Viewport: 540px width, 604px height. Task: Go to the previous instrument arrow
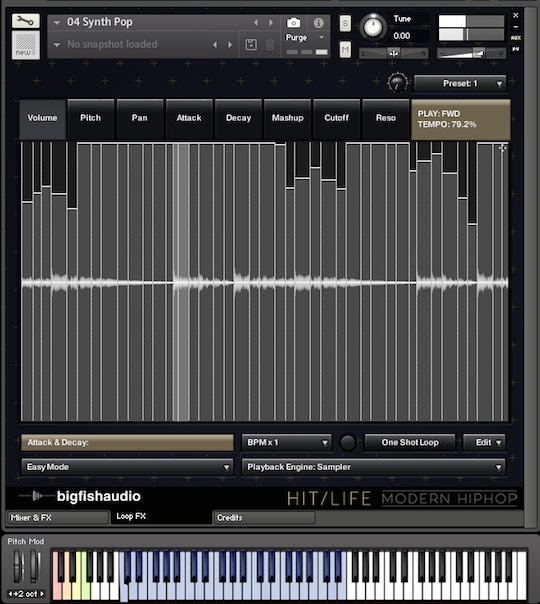click(256, 23)
